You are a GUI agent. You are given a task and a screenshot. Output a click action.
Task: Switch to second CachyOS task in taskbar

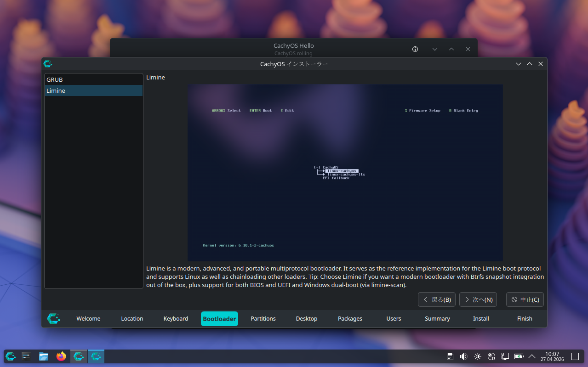[x=96, y=356]
